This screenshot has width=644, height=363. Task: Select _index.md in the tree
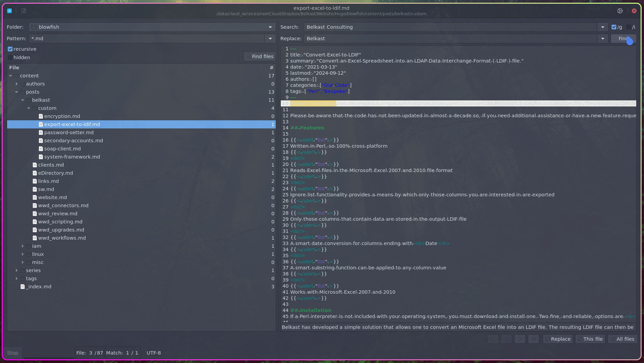141,287
